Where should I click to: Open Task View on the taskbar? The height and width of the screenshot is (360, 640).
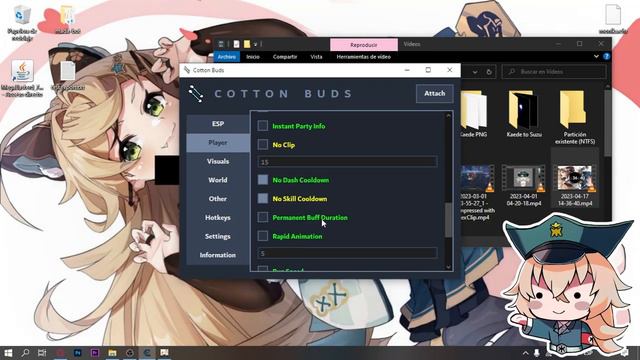point(42,353)
